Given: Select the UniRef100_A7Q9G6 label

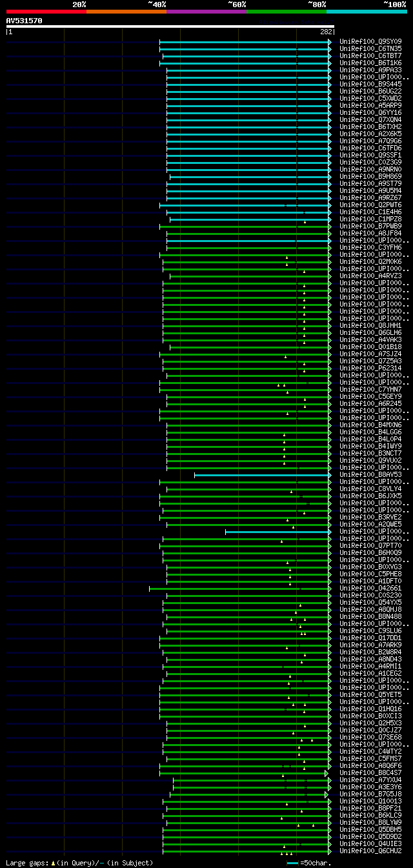Looking at the screenshot, I should click(x=370, y=141).
